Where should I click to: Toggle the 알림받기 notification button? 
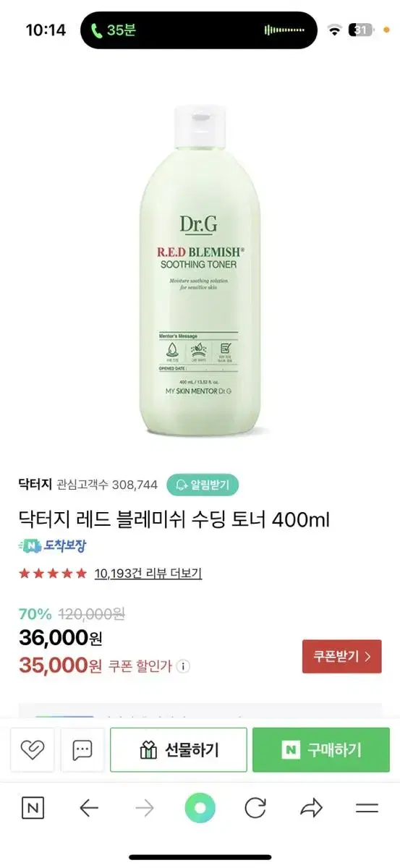click(x=203, y=485)
